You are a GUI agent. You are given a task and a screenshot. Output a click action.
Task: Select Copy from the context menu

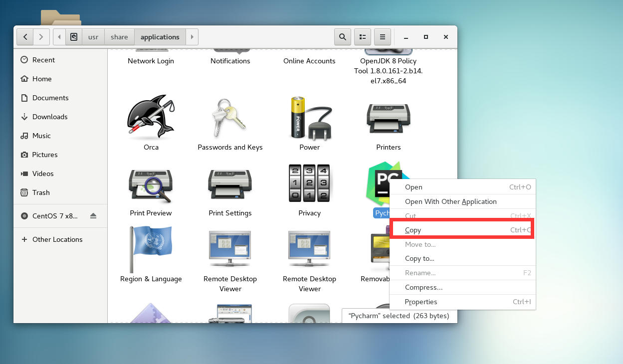pyautogui.click(x=413, y=230)
